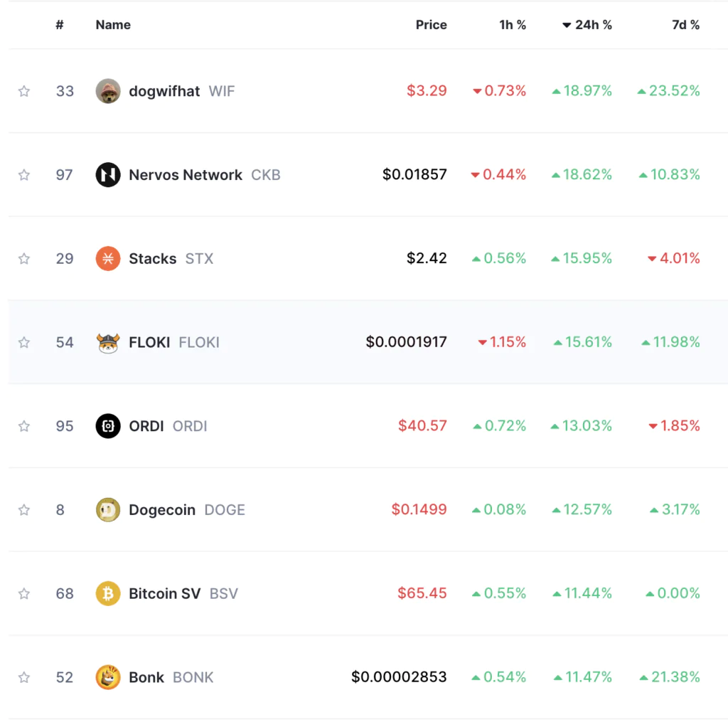Toggle the Bonk watchlist star

click(24, 677)
